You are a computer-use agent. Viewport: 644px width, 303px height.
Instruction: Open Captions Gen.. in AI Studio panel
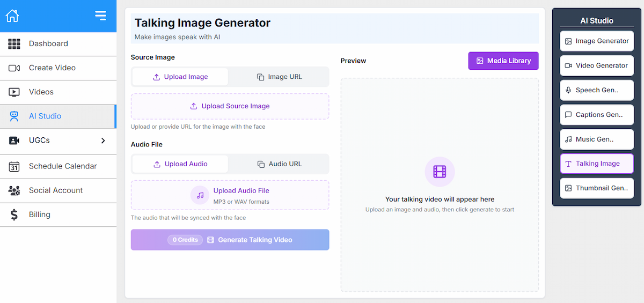[x=597, y=115]
